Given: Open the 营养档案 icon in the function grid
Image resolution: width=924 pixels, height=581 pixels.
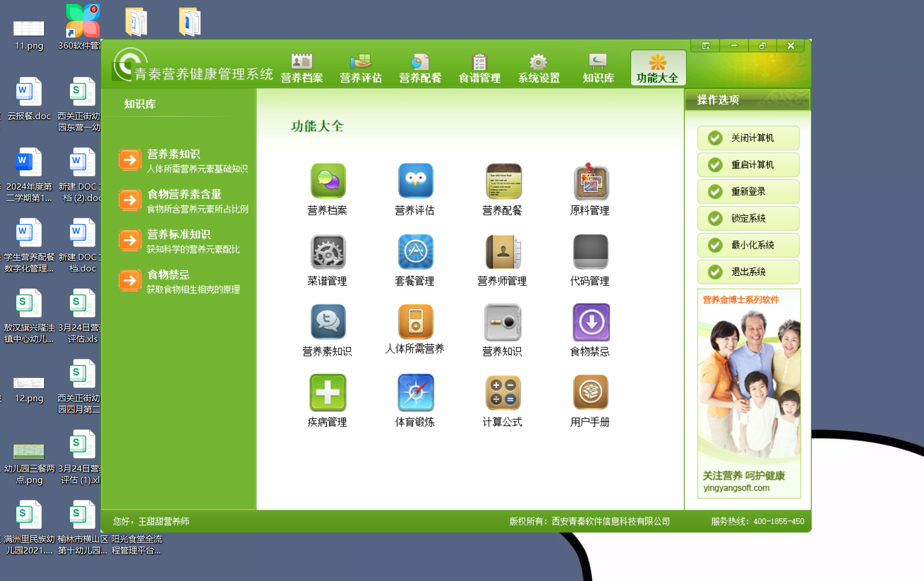Looking at the screenshot, I should tap(327, 182).
